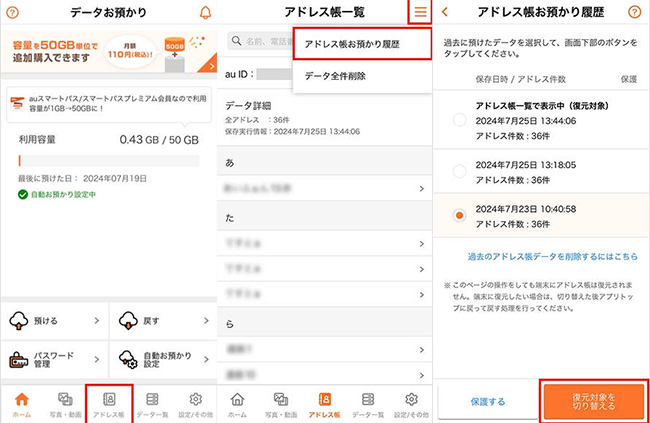Open the blurred contact under あ section
650x423 pixels.
tap(325, 188)
